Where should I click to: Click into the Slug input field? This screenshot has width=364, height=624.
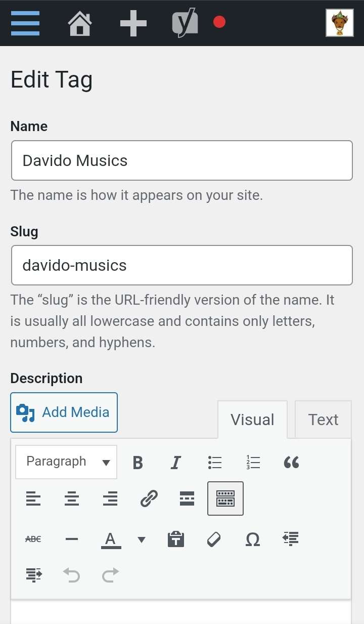coord(182,265)
